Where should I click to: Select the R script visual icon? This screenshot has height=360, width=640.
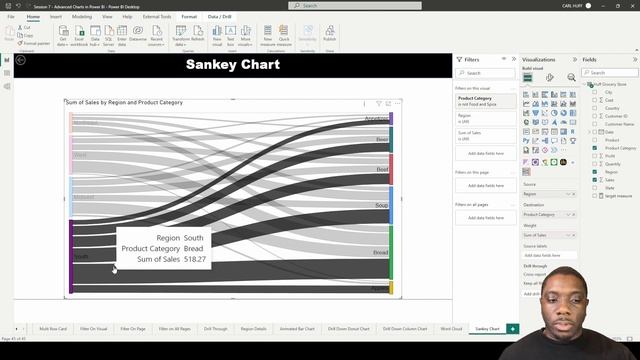click(x=573, y=131)
